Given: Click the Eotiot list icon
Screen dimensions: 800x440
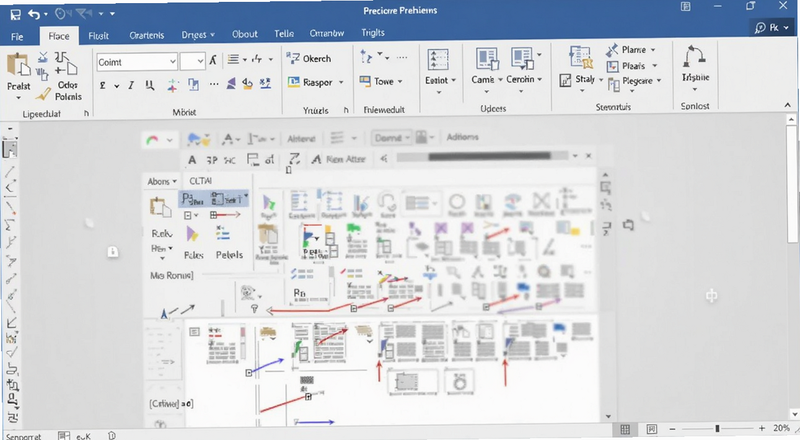Looking at the screenshot, I should (438, 60).
